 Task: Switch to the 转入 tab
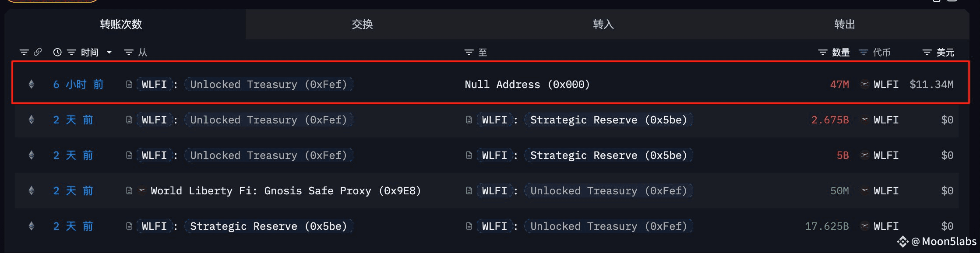603,25
